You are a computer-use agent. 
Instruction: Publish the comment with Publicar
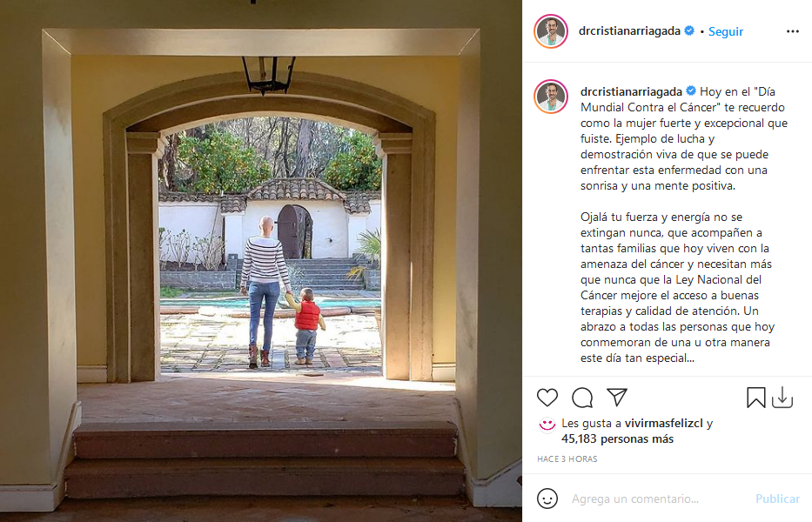coord(777,499)
